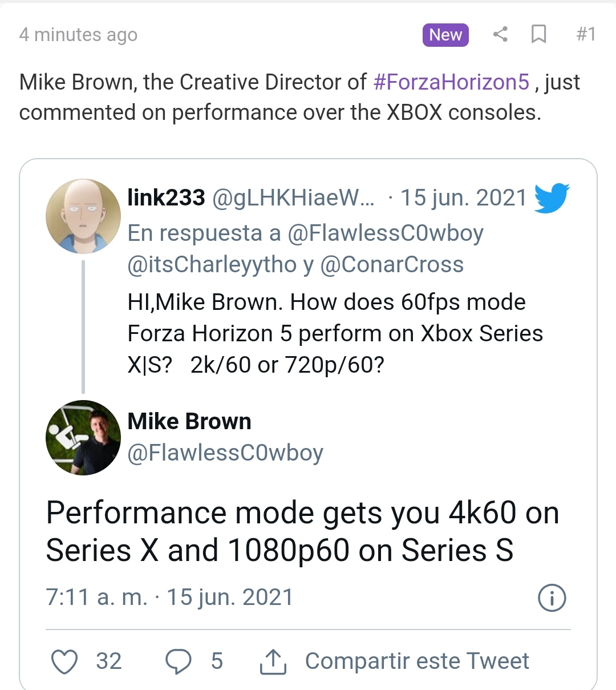
Task: Click the purple New badge
Action: point(445,35)
